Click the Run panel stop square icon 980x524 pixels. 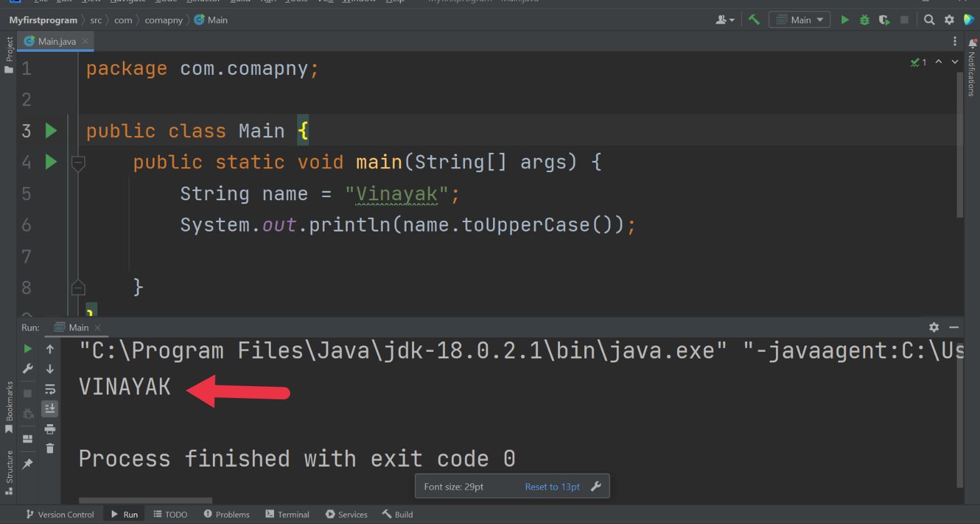27,394
